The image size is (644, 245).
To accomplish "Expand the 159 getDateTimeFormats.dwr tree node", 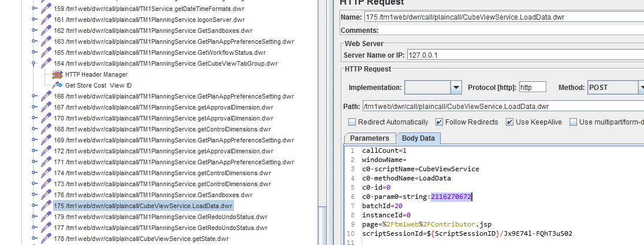I will pyautogui.click(x=35, y=8).
